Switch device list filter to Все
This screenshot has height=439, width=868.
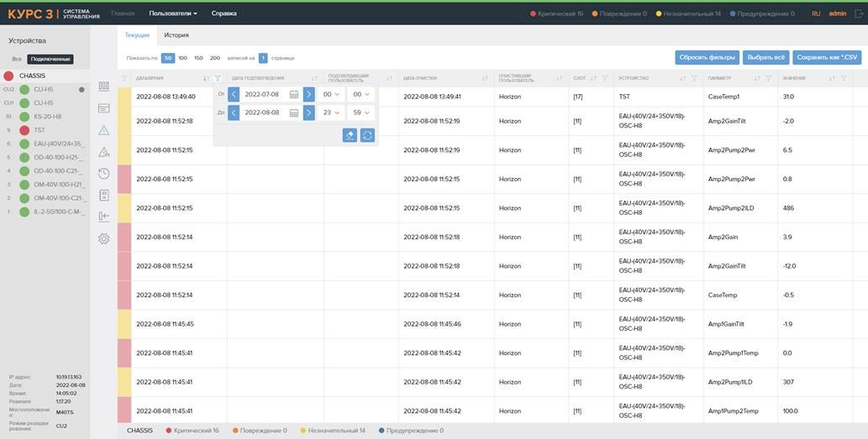tap(16, 60)
